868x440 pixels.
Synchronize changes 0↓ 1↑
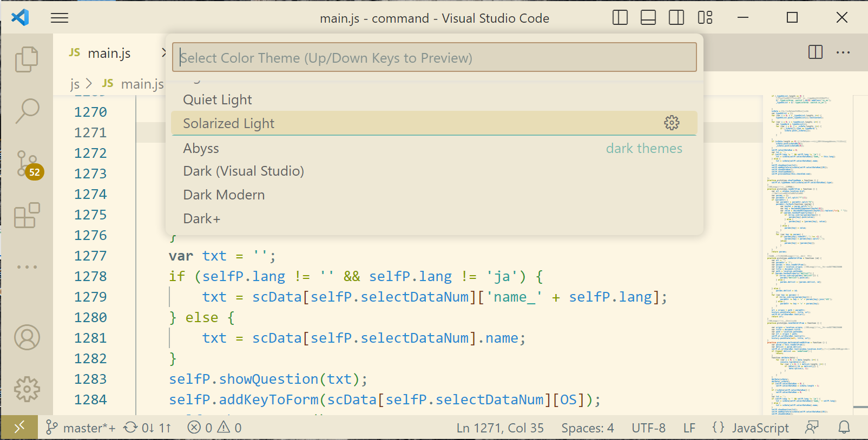147,428
